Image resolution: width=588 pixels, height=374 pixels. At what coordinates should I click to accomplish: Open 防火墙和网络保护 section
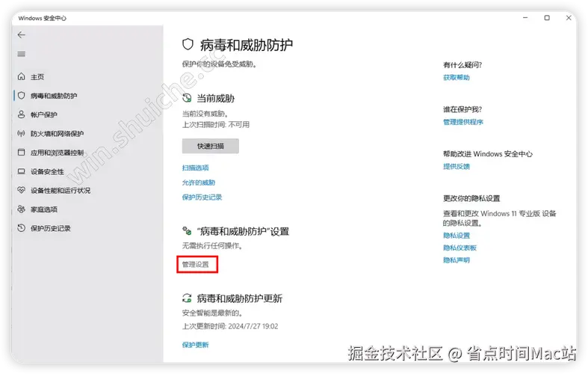coord(57,134)
